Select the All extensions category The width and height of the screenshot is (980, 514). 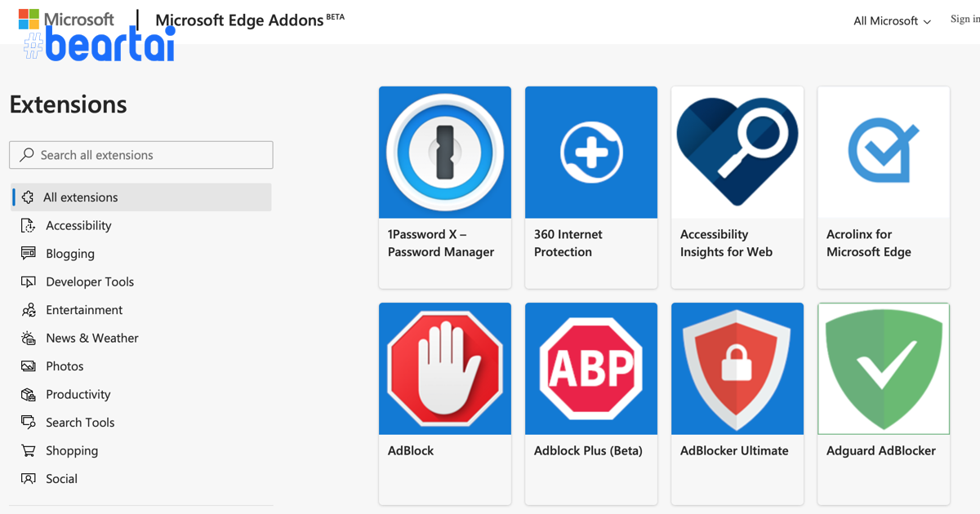(x=140, y=197)
